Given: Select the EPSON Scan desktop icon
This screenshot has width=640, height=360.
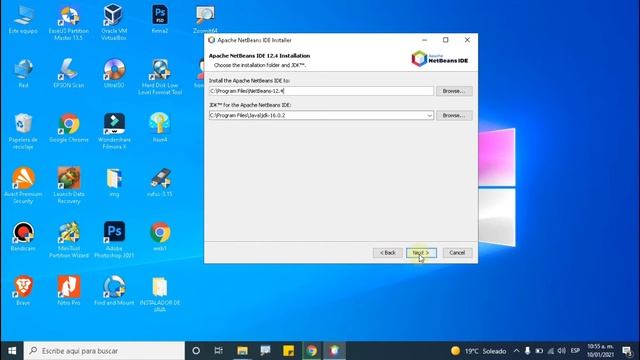Looking at the screenshot, I should click(x=69, y=73).
